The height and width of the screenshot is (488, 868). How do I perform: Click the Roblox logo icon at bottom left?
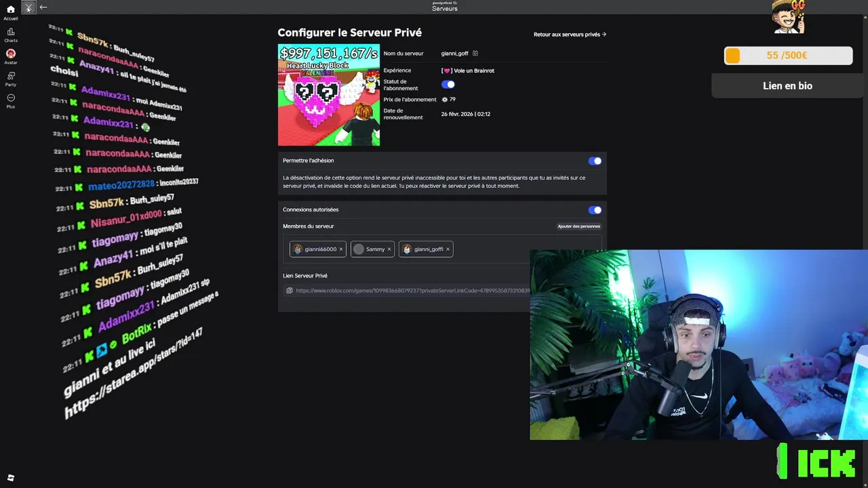[x=10, y=478]
